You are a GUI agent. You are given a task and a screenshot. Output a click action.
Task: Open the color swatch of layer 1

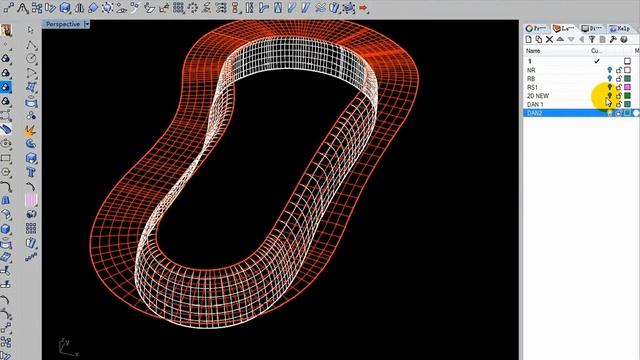[x=628, y=61]
